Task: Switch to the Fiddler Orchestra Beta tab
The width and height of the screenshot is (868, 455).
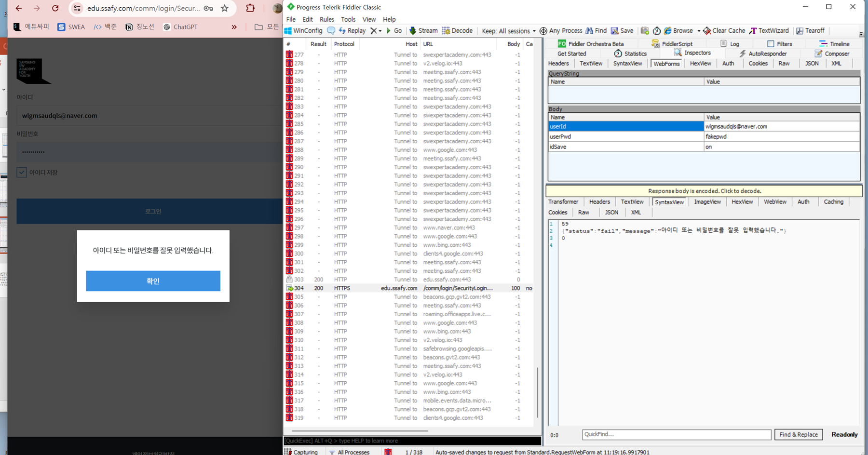Action: click(591, 44)
